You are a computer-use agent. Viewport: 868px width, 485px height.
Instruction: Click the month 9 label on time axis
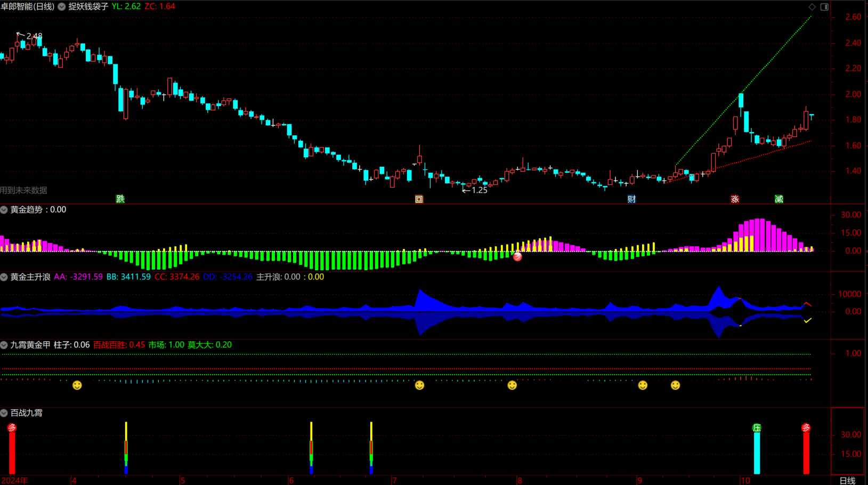point(639,481)
